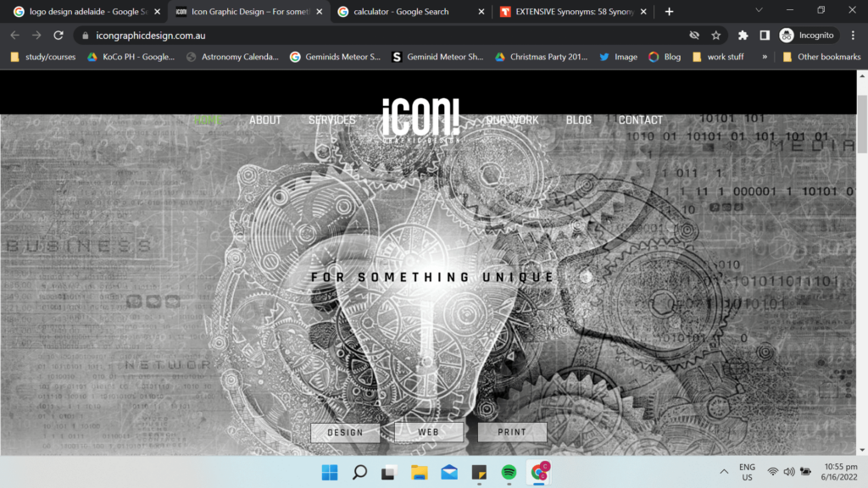Switch to logo design adelaide Google tab

click(x=82, y=12)
